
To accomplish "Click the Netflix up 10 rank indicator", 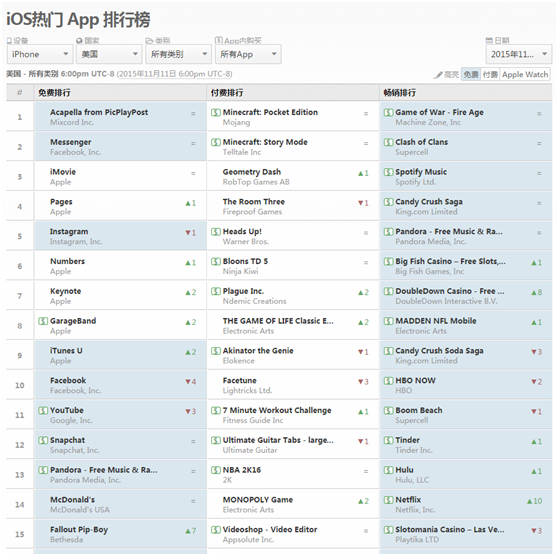I will [535, 501].
